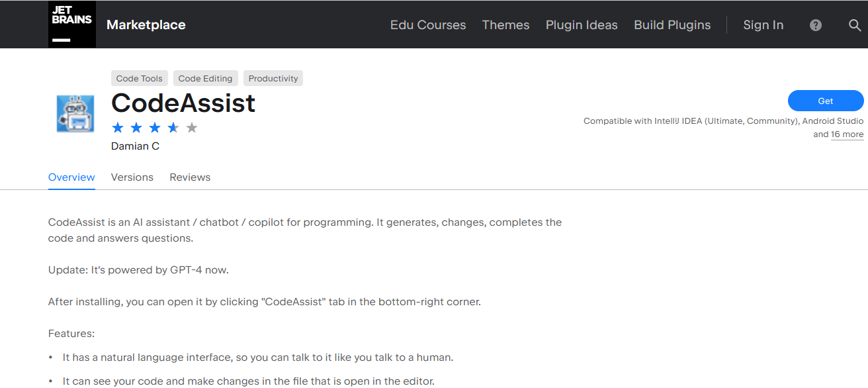
Task: Click the first rating star
Action: [118, 127]
